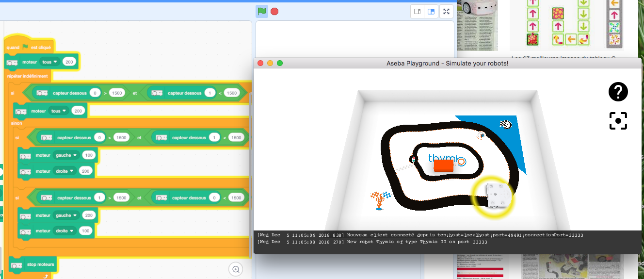Enter full screen stage mode
The width and height of the screenshot is (644, 279).
coord(447,12)
